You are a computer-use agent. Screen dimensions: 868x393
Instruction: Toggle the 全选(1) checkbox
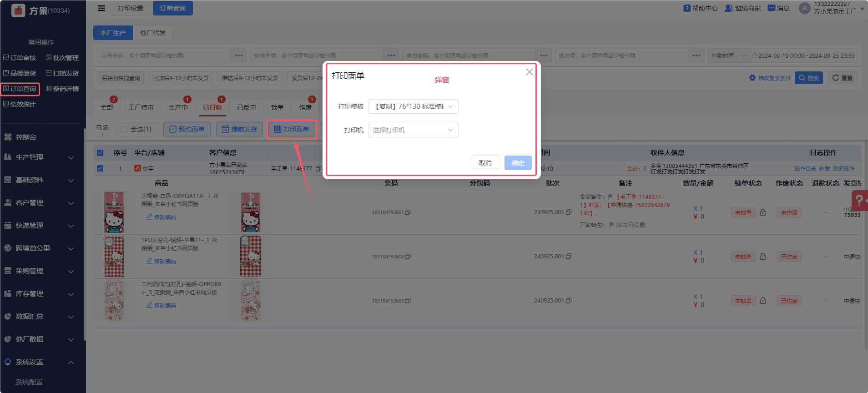[124, 129]
